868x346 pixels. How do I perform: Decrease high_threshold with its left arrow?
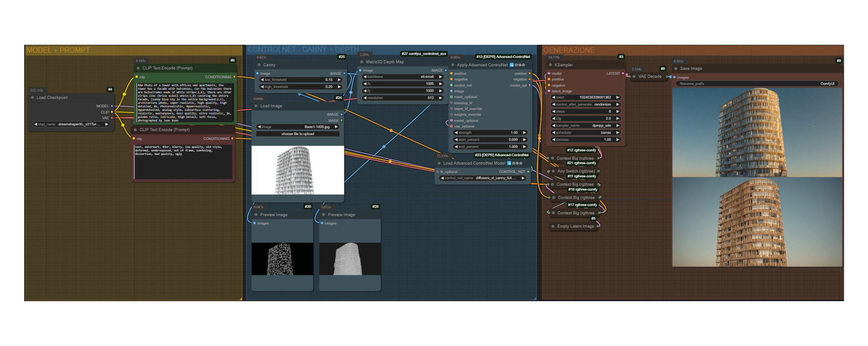pos(262,87)
